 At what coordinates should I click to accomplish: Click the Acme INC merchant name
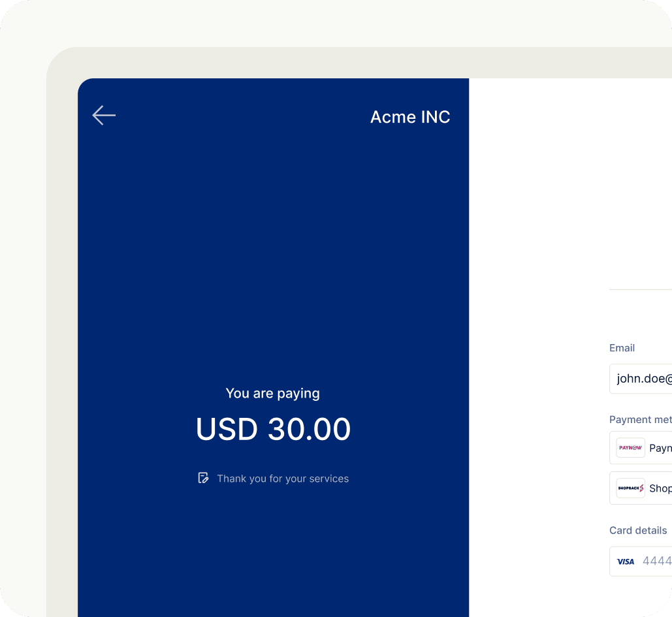[409, 117]
